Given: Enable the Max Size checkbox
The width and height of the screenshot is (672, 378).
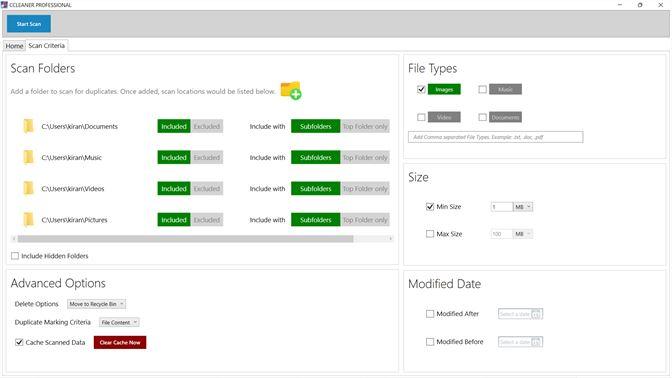Looking at the screenshot, I should point(430,234).
